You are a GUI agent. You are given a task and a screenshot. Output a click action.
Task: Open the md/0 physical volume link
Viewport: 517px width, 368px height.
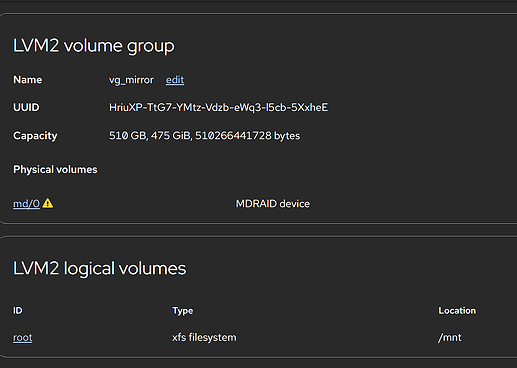pyautogui.click(x=26, y=204)
